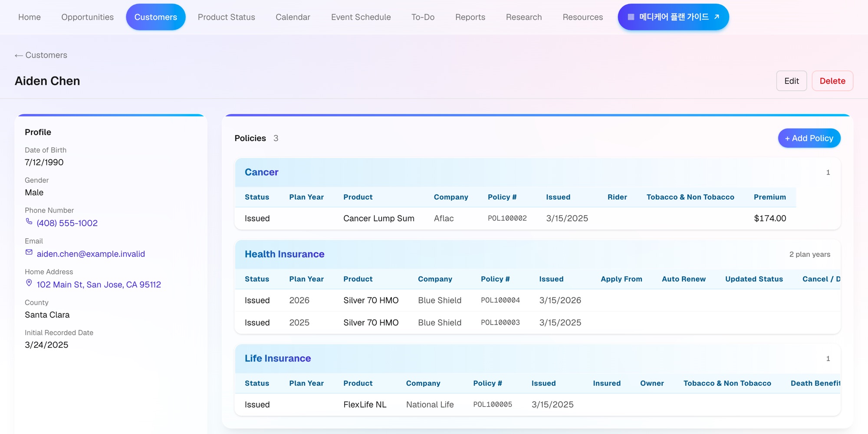Click the Aflac company cell
The image size is (868, 434).
tap(444, 218)
